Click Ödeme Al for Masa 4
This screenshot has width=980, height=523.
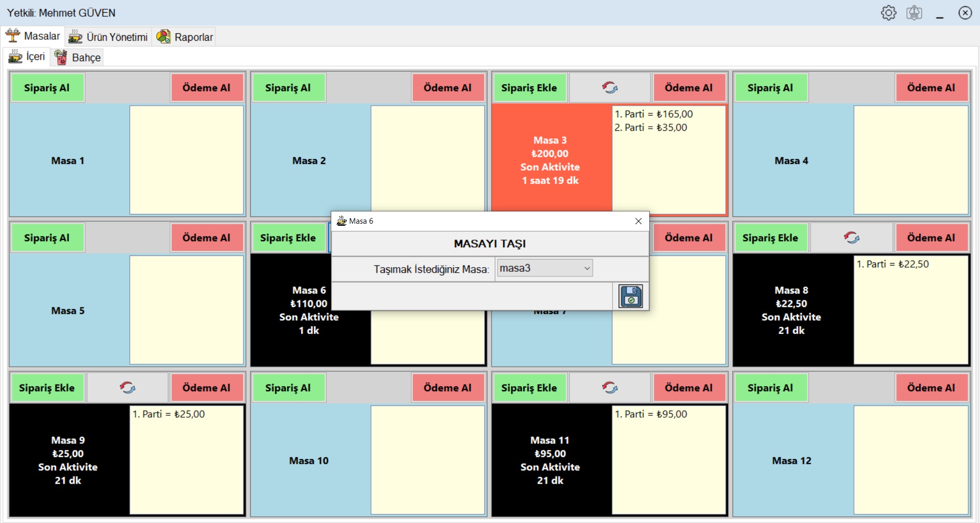click(x=930, y=88)
